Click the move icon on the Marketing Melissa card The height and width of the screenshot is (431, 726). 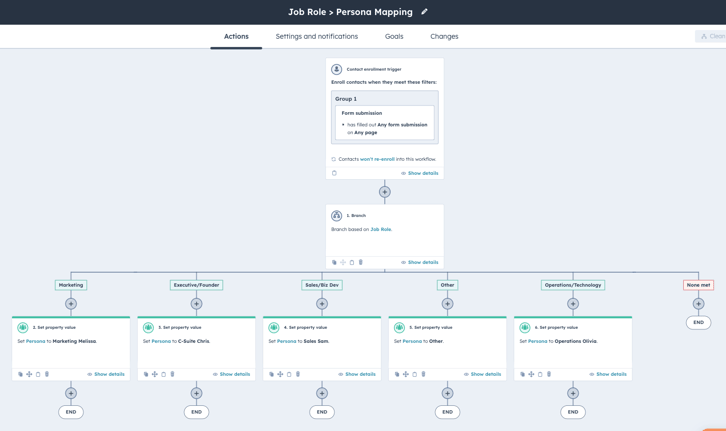29,374
